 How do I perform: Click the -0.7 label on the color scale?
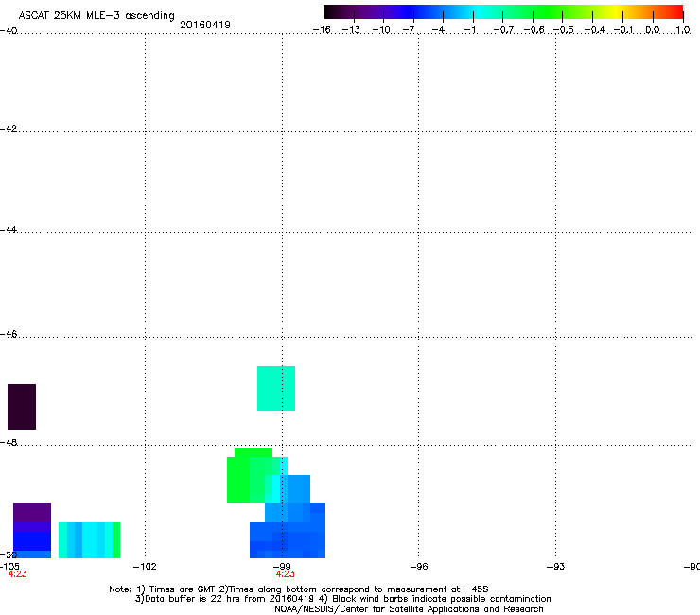click(503, 30)
